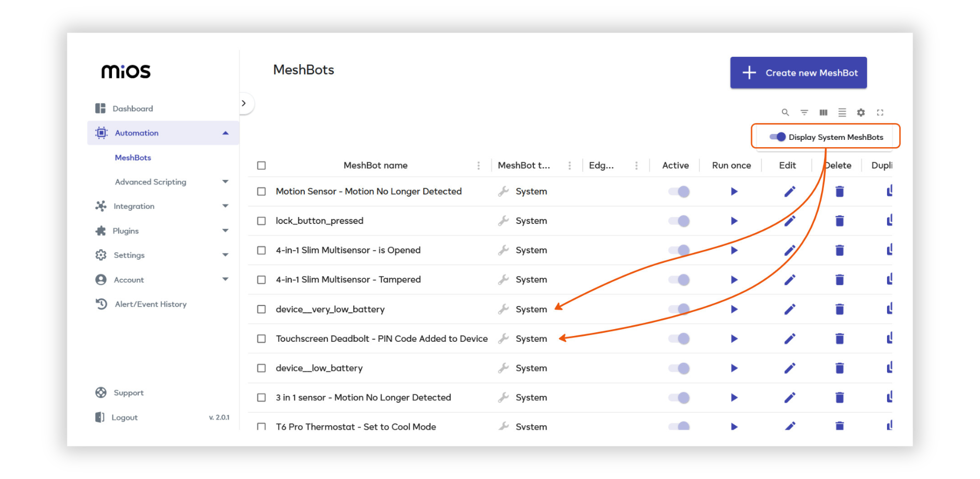Sort by MeshBot name column header
This screenshot has height=479, width=980.
point(375,166)
